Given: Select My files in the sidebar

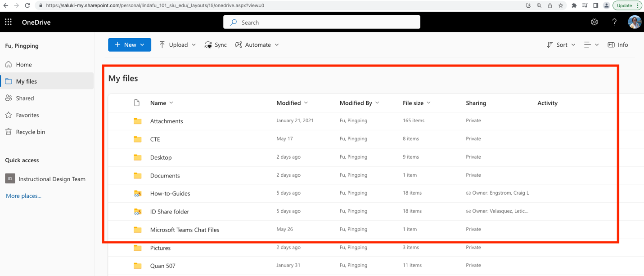Looking at the screenshot, I should [x=47, y=81].
